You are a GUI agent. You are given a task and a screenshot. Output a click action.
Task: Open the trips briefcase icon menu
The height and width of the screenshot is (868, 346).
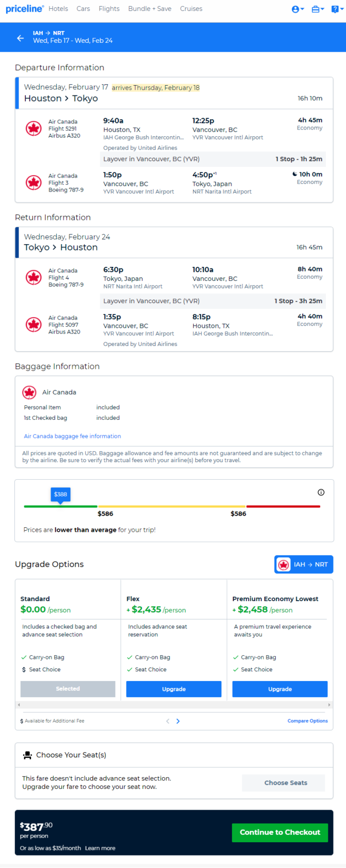(x=318, y=9)
